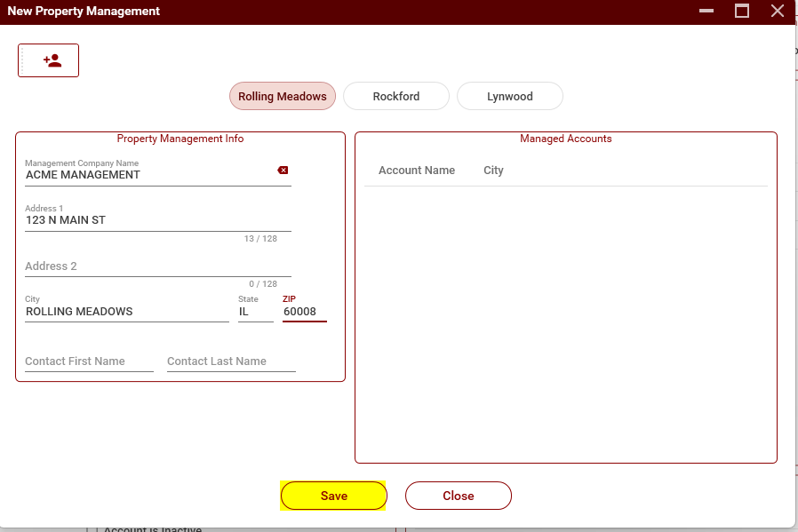
Task: Click City column header in Managed Accounts
Action: (x=493, y=171)
